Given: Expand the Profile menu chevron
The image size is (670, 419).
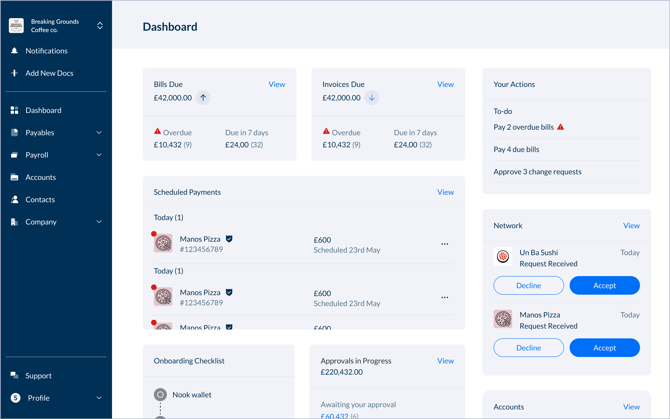Looking at the screenshot, I should point(99,398).
